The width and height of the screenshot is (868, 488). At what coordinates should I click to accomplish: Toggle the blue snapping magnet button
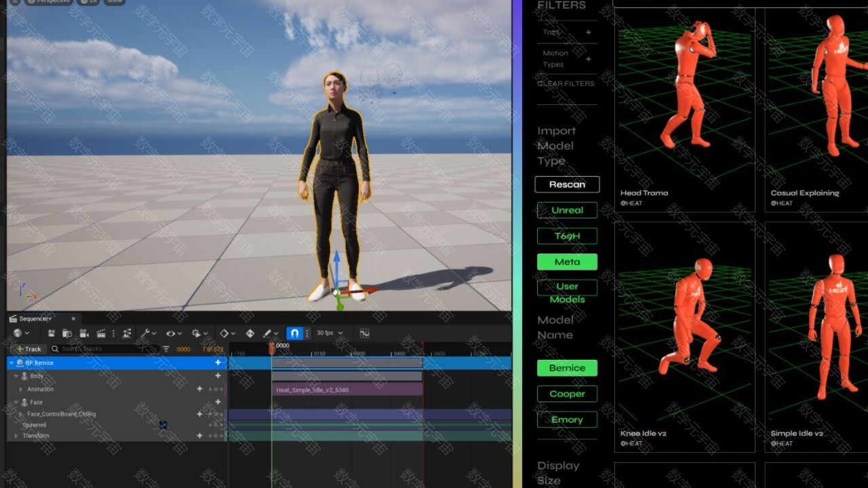[x=294, y=333]
